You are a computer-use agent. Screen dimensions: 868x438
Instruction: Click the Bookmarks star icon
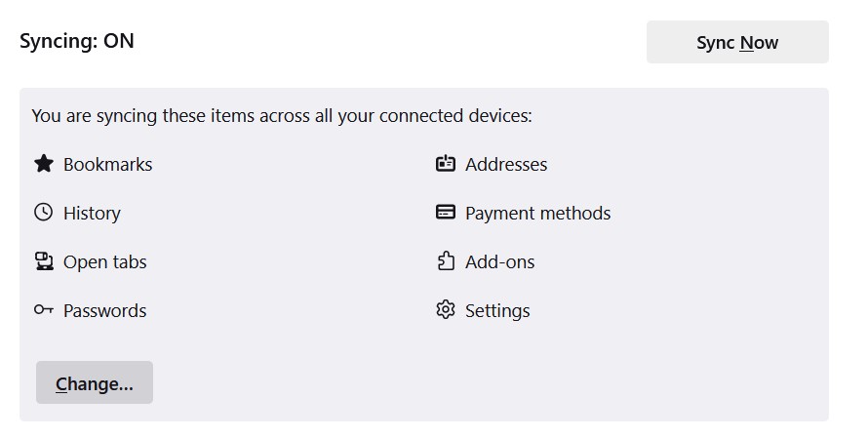[x=44, y=163]
